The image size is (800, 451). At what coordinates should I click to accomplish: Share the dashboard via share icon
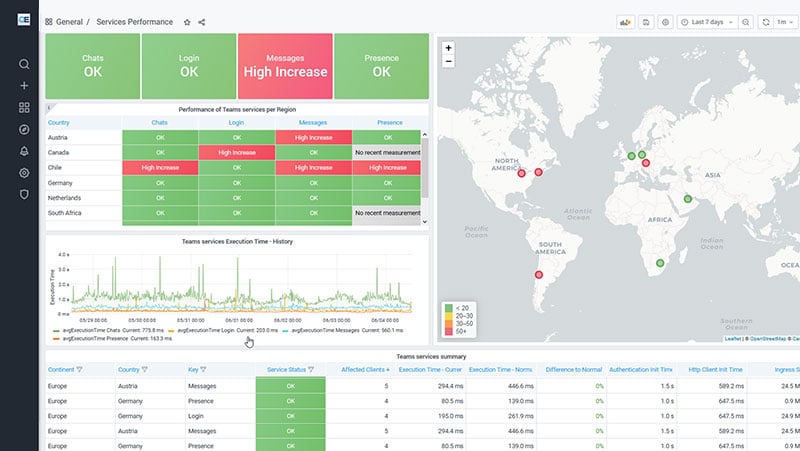[x=202, y=21]
